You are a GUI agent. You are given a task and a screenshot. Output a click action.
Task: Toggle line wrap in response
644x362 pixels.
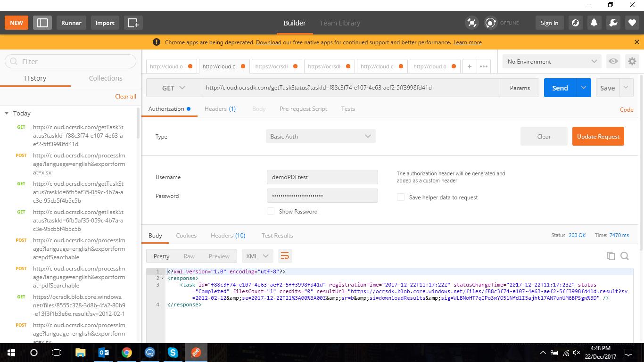click(285, 256)
